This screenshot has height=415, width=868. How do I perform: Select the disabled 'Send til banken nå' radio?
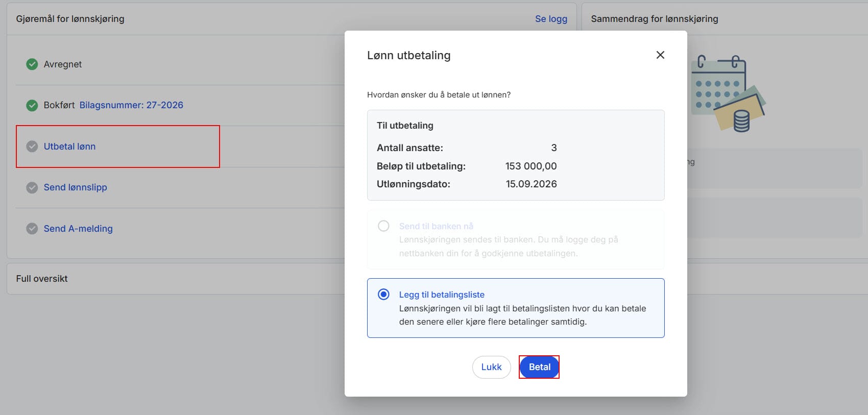[x=383, y=226]
